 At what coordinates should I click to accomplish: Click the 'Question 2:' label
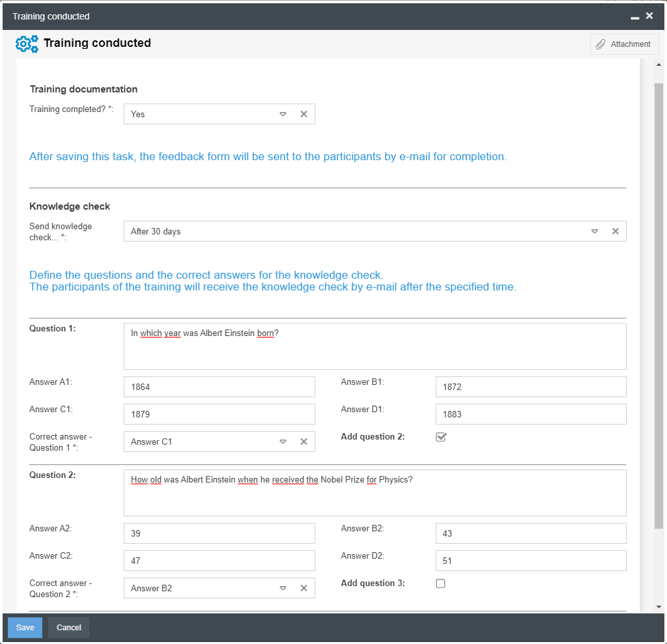[x=52, y=475]
